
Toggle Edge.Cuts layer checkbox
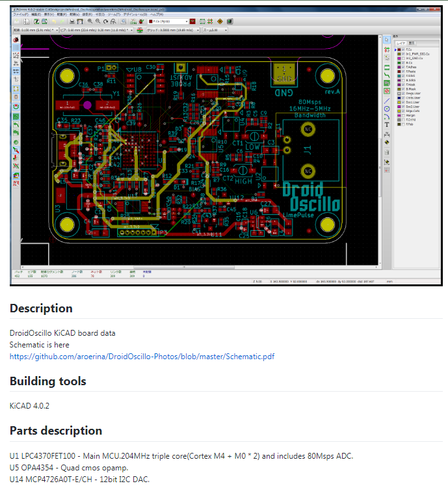coord(403,111)
